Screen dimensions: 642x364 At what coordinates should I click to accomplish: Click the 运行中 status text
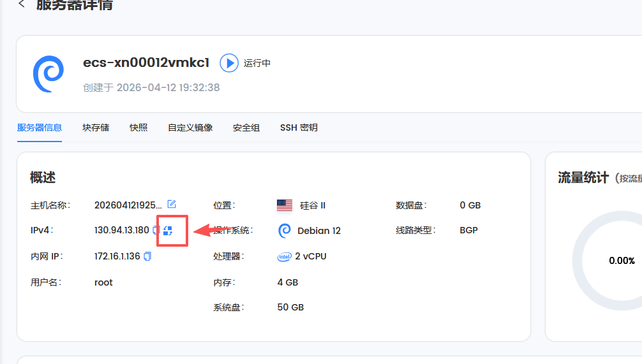[x=257, y=63]
